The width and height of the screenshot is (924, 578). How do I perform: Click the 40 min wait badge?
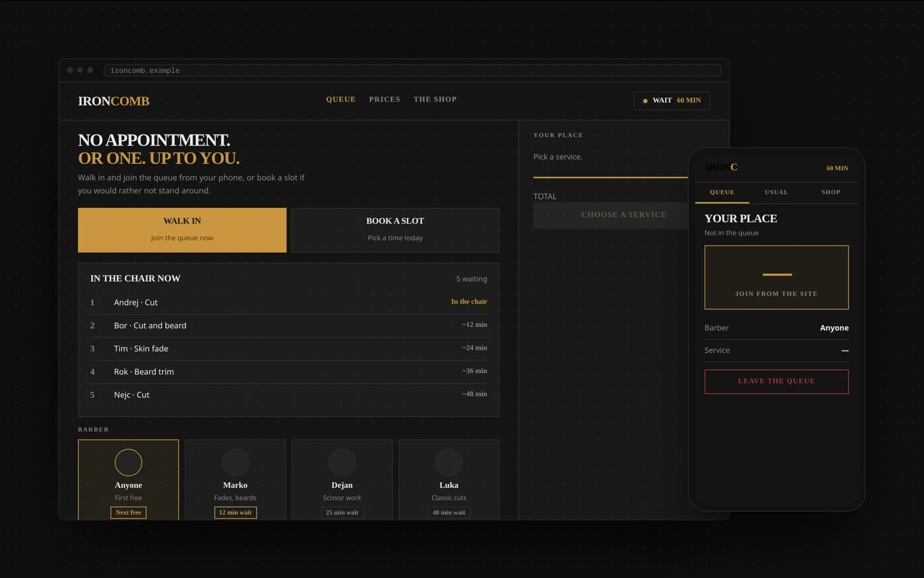pyautogui.click(x=449, y=513)
